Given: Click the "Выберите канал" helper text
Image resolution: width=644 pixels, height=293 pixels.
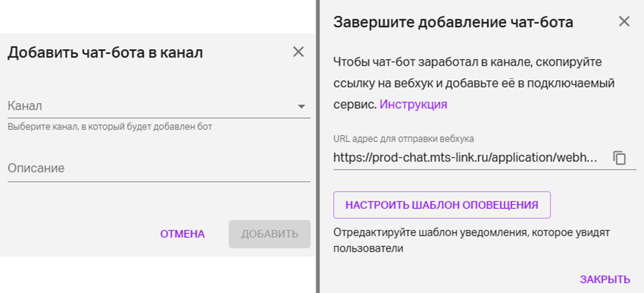Looking at the screenshot, I should (x=110, y=126).
